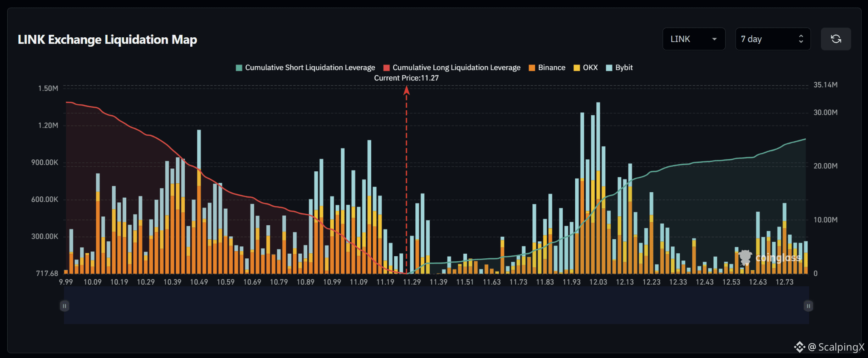Click the 35.14M right axis label

[x=826, y=85]
